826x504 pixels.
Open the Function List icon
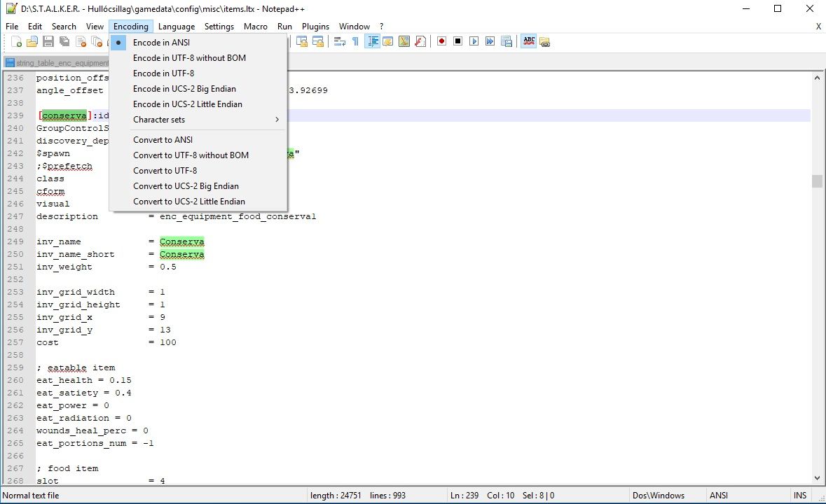tap(420, 41)
